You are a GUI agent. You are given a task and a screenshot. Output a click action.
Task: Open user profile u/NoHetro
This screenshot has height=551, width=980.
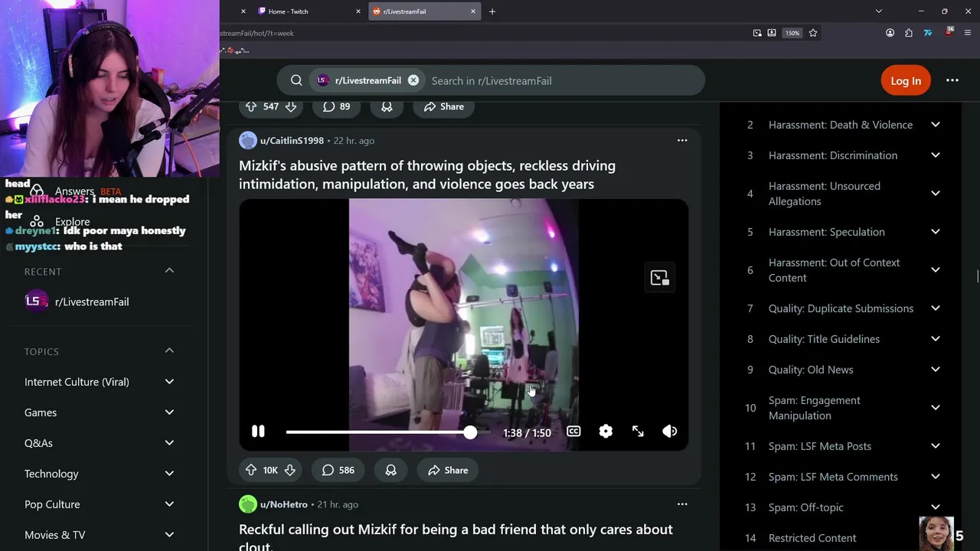tap(283, 504)
